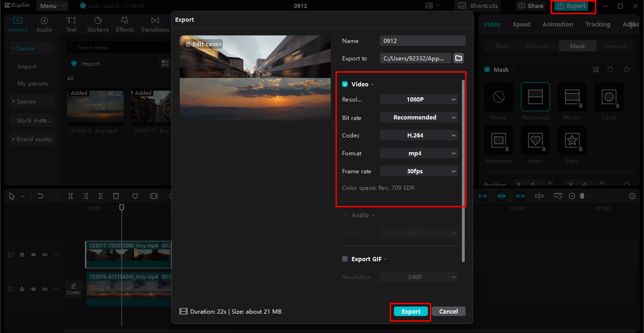This screenshot has width=644, height=333.
Task: Hide the 133077 track with eye icon
Action: tap(34, 254)
